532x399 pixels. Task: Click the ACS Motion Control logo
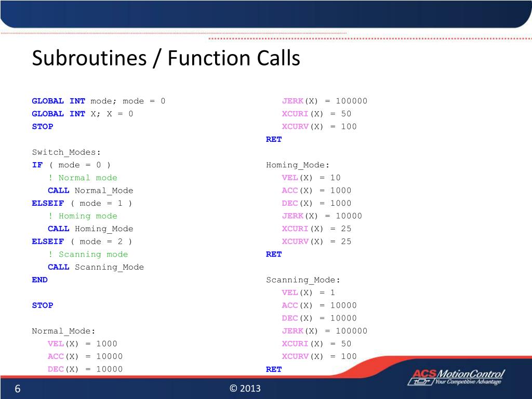tap(456, 377)
